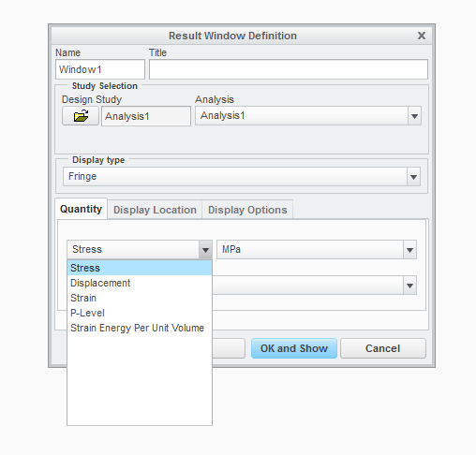Choose Stress from the quantity list
The width and height of the screenshot is (476, 455).
click(x=140, y=268)
